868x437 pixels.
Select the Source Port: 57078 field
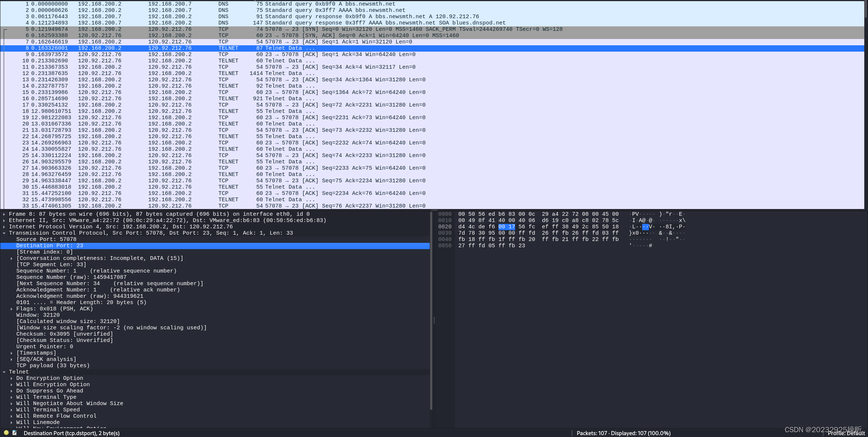[x=215, y=239]
